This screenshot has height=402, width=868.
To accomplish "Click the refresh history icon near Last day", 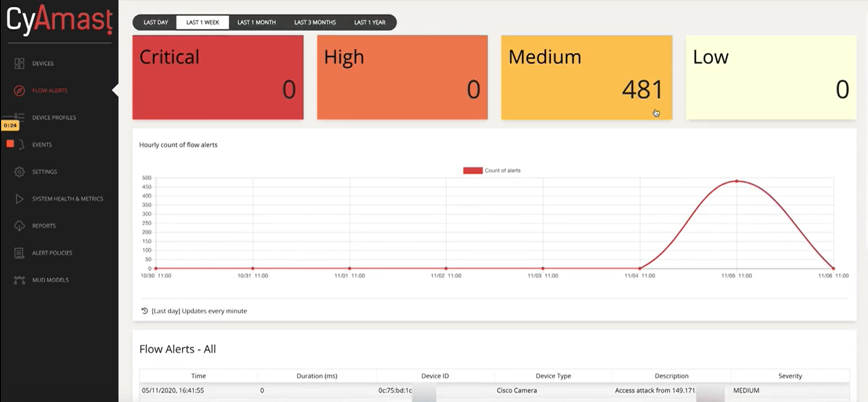I will (144, 311).
